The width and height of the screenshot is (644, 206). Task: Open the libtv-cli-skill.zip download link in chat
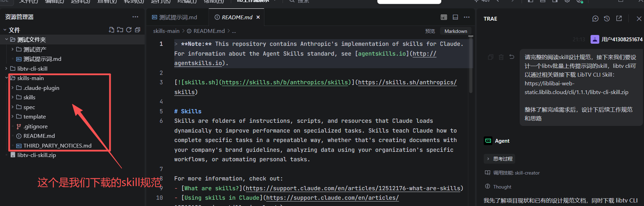click(576, 88)
